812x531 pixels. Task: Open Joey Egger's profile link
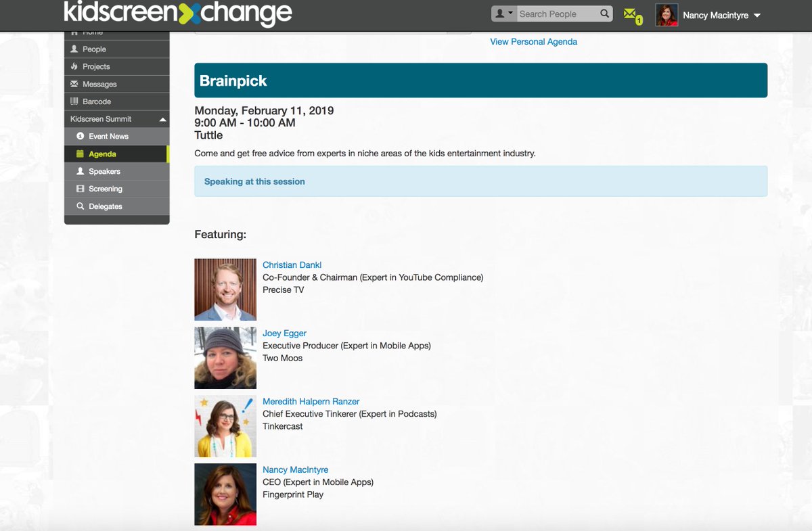pos(285,333)
